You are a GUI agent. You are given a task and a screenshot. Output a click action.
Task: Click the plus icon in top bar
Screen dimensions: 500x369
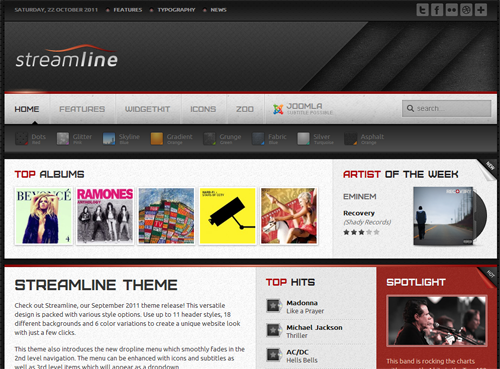[481, 10]
